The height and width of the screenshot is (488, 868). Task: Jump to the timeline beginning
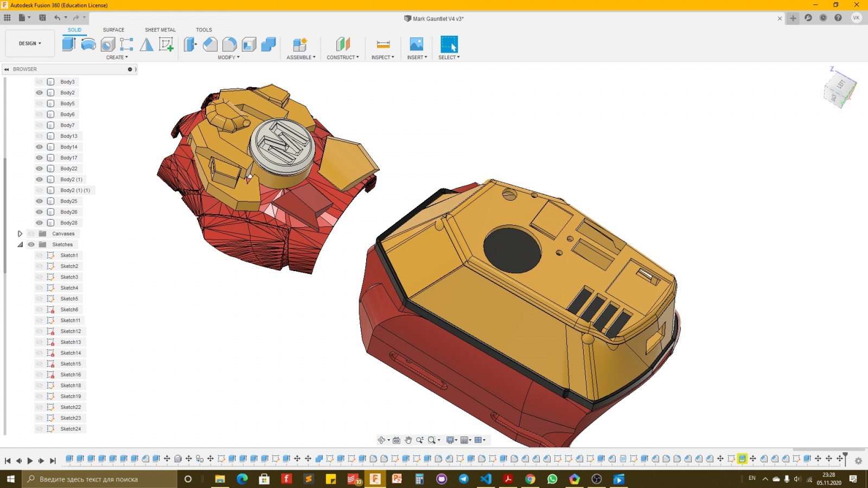click(x=8, y=461)
